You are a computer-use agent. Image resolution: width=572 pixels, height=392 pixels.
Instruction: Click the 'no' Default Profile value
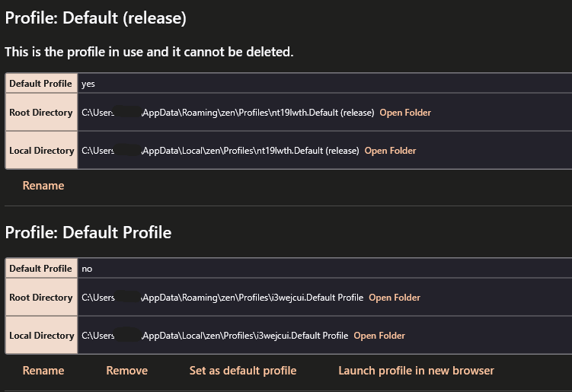coord(87,269)
